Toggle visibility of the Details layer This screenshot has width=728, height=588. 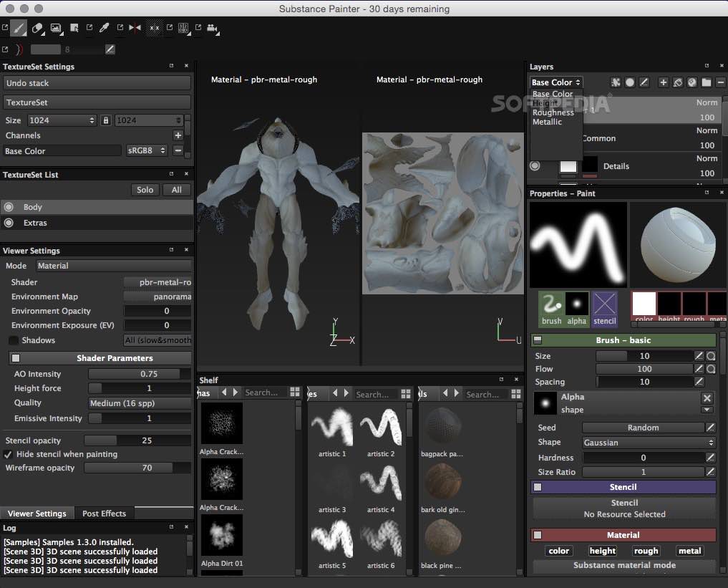pos(535,165)
